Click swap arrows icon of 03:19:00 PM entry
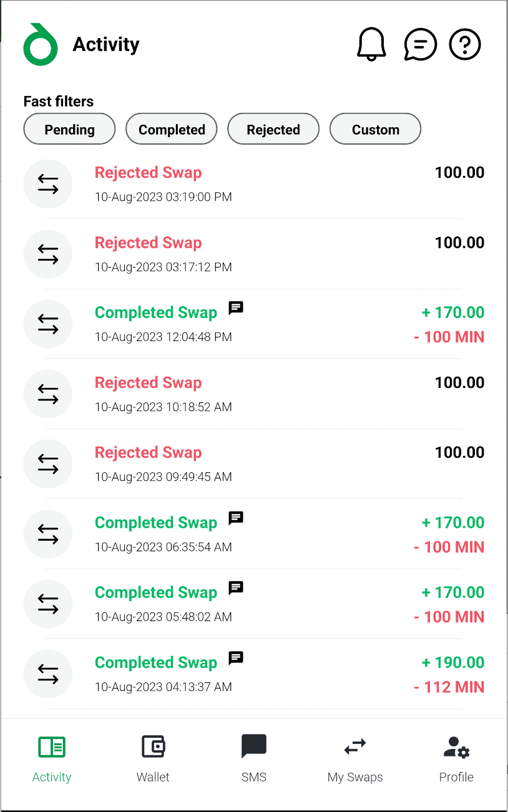Viewport: 508px width, 812px height. (48, 184)
